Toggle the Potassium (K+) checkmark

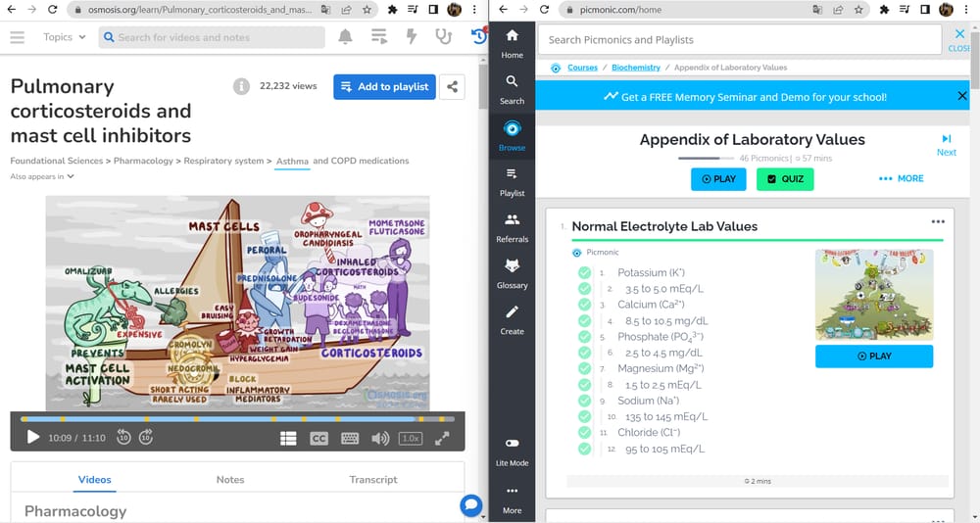[x=584, y=272]
